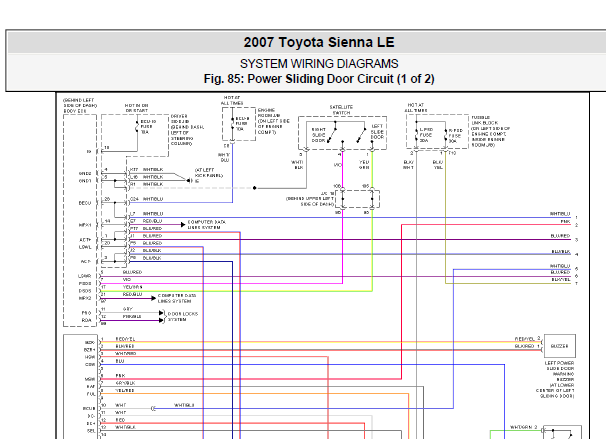The width and height of the screenshot is (606, 439).
Task: Select 'BLU/YEL' under the R-PSD fuse
Action: point(437,165)
